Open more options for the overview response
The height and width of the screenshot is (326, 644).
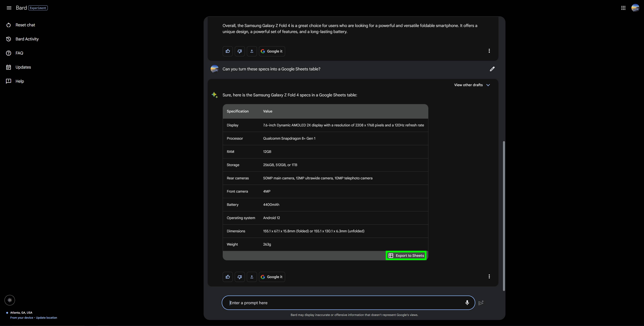489,51
